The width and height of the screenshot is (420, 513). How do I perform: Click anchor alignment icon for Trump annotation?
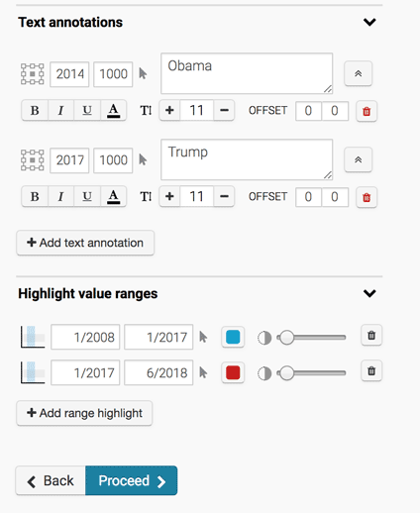coord(33,160)
